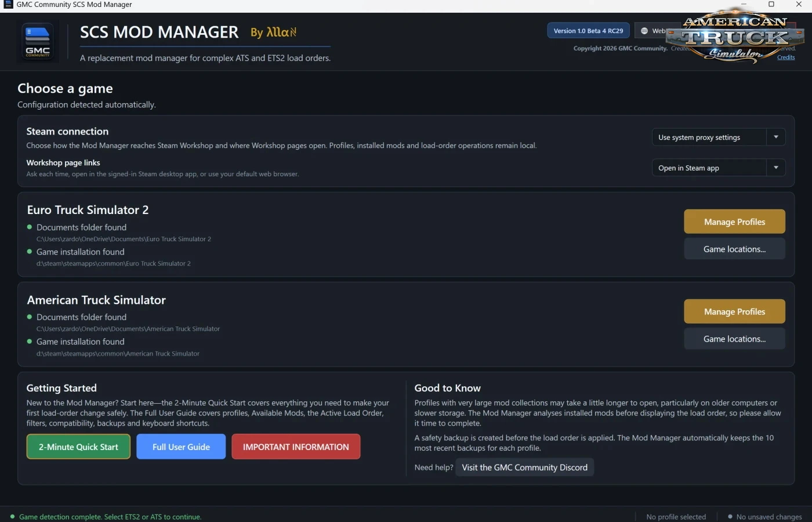Click the GMC Community logo icon

tap(38, 42)
